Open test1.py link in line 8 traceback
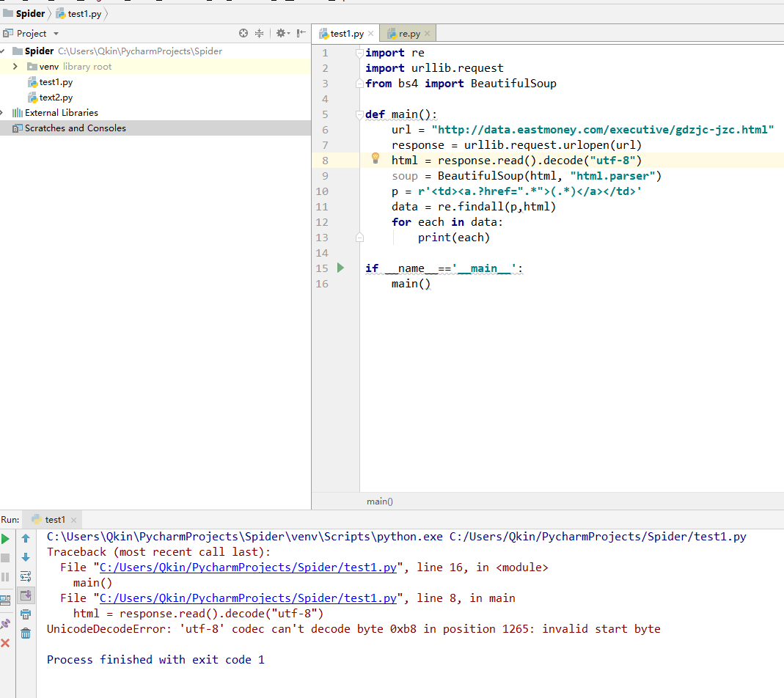This screenshot has width=784, height=698. [248, 598]
